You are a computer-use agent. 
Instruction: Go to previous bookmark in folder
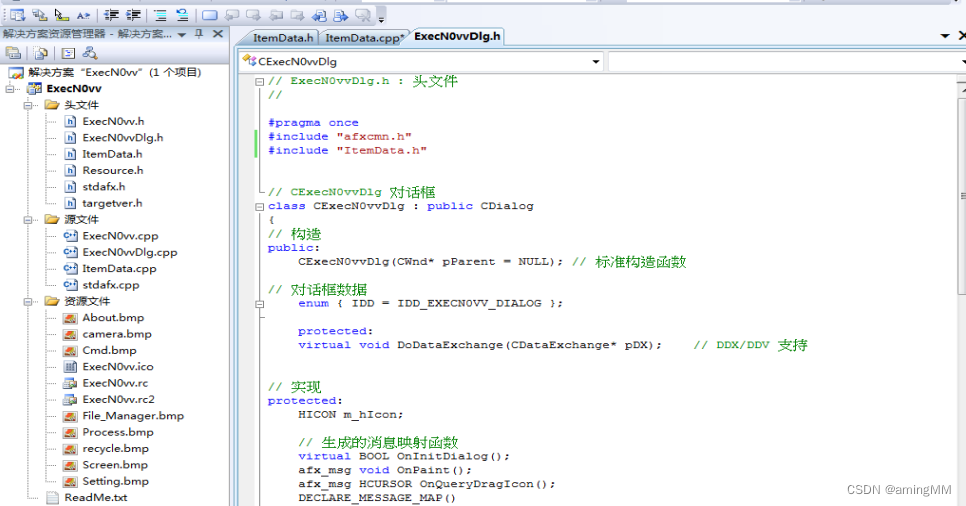(276, 15)
